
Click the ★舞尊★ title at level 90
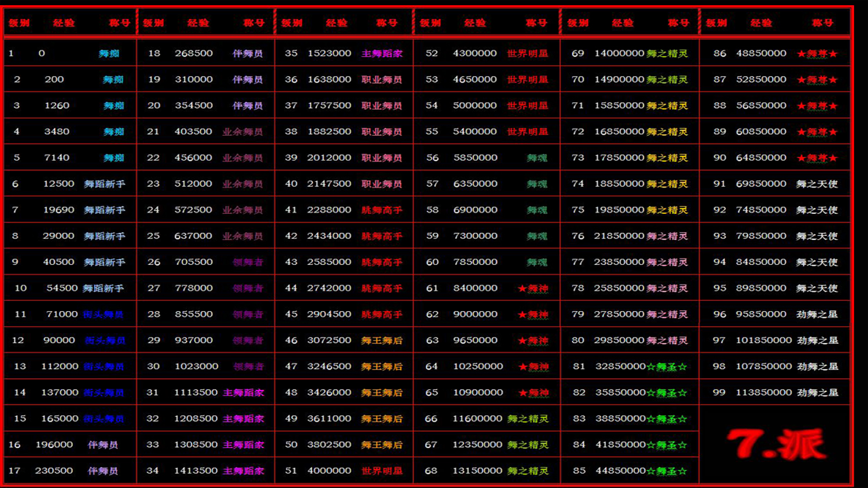coord(817,158)
